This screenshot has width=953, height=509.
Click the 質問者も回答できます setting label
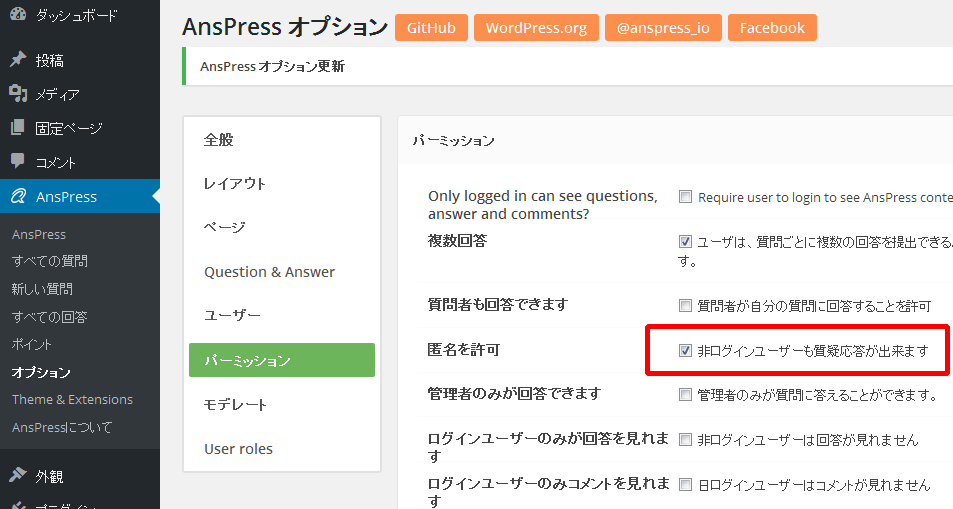pyautogui.click(x=498, y=304)
